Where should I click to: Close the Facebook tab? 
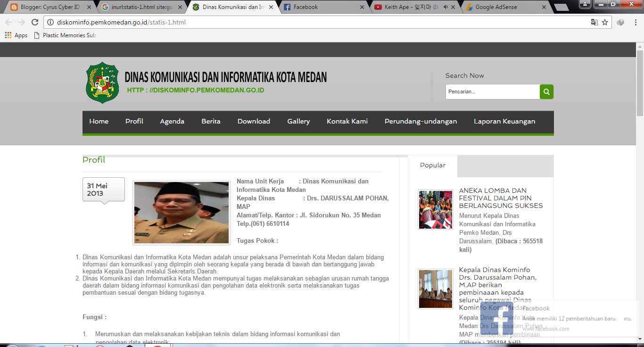362,7
